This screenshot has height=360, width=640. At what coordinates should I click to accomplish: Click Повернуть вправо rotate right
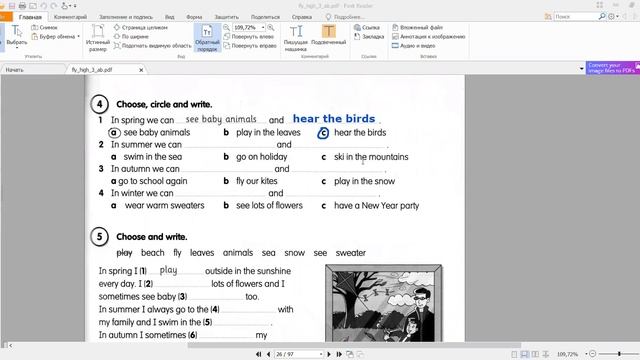[250, 45]
